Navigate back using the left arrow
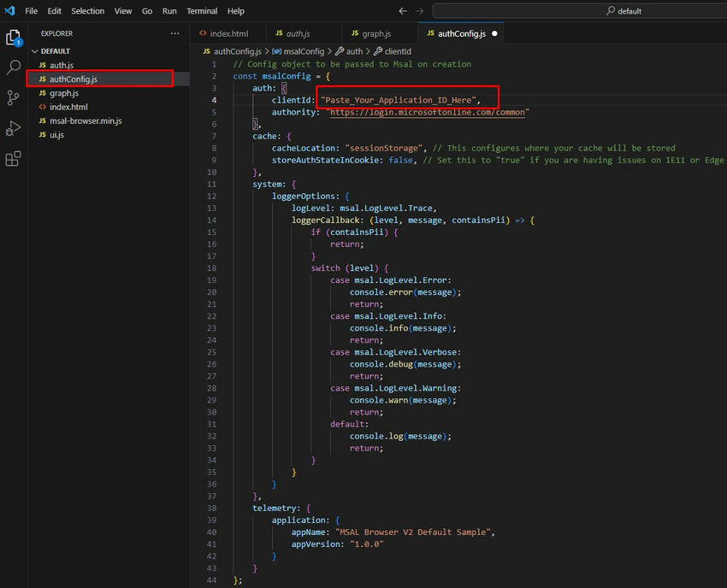The image size is (727, 588). [x=402, y=11]
